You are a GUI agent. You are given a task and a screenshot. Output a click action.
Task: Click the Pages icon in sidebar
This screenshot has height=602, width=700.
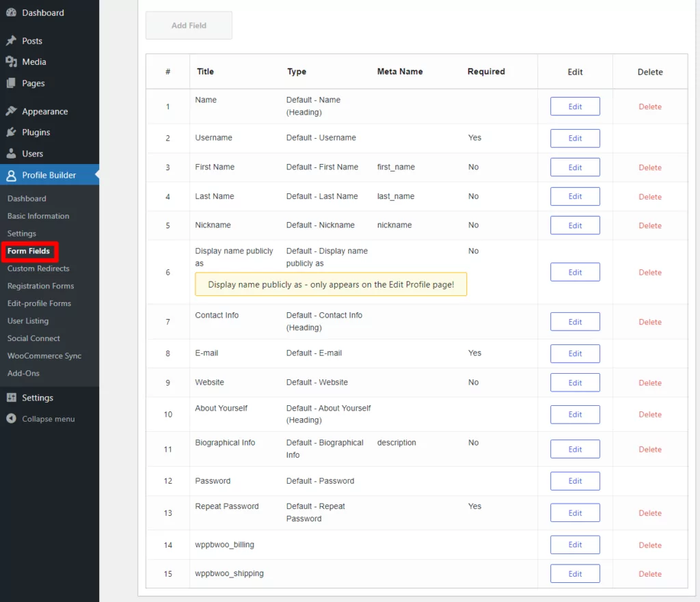(11, 83)
